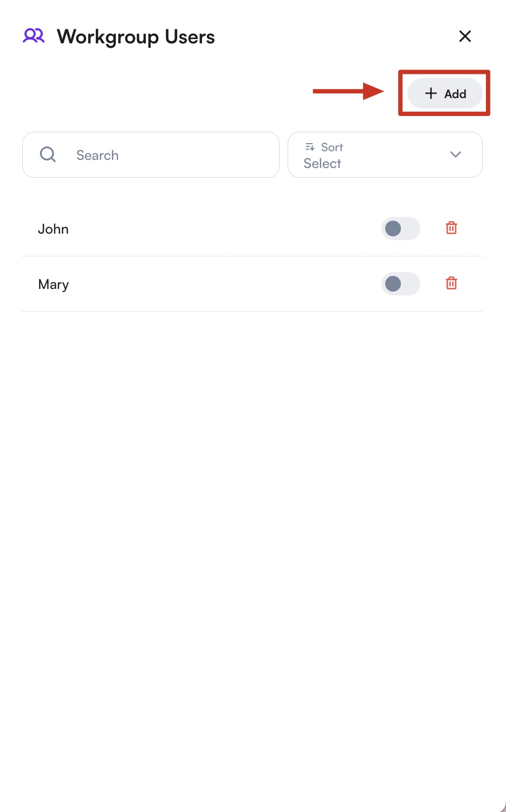The image size is (506, 812).
Task: Select the Mary user row
Action: pos(206,284)
